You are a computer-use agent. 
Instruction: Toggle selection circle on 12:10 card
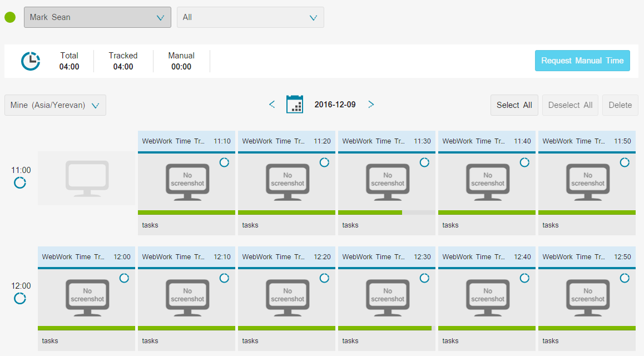pyautogui.click(x=224, y=278)
